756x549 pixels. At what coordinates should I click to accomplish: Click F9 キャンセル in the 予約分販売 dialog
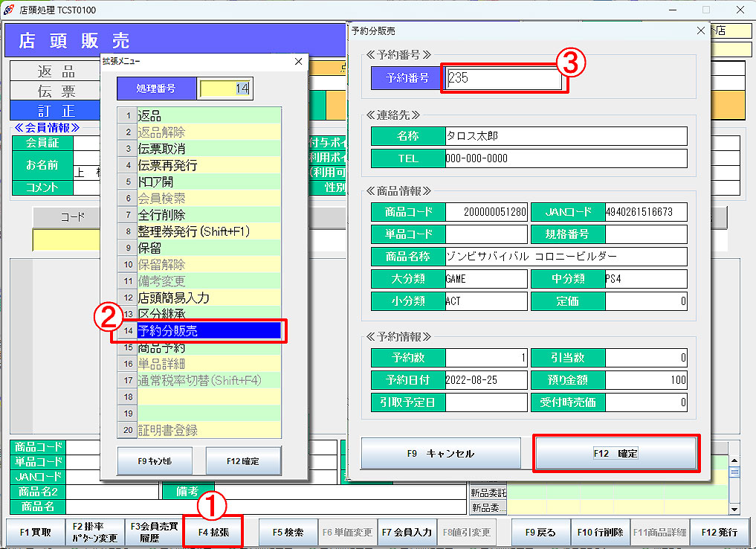pos(441,453)
